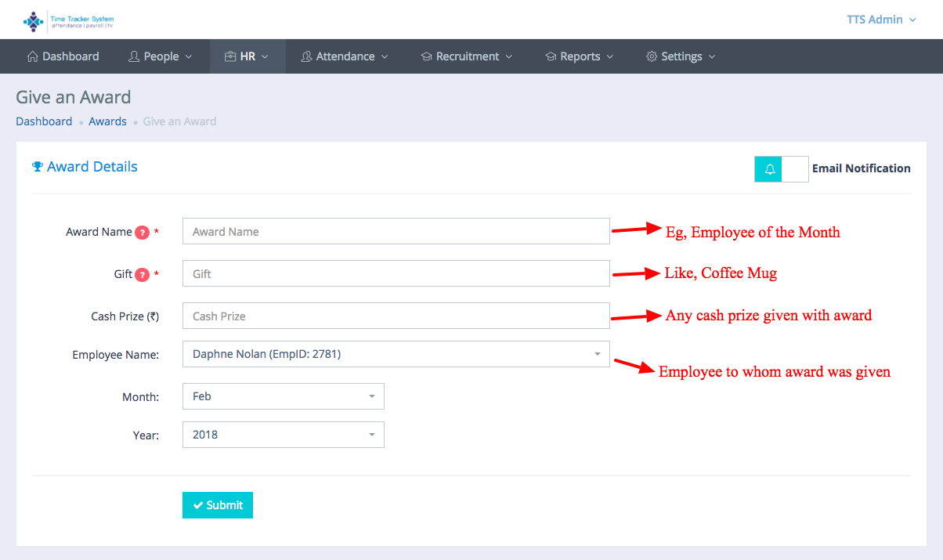This screenshot has width=943, height=560.
Task: Click the Dashboard home icon in navbar
Action: [x=32, y=57]
